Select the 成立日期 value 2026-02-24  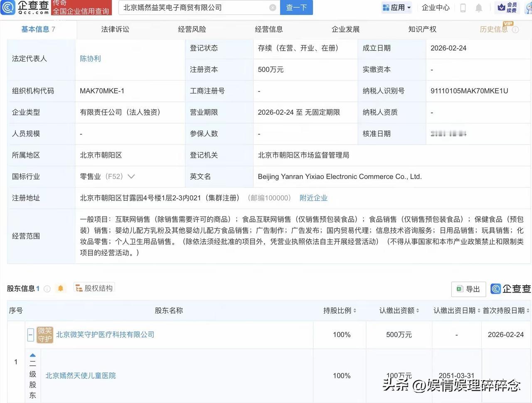[448, 48]
